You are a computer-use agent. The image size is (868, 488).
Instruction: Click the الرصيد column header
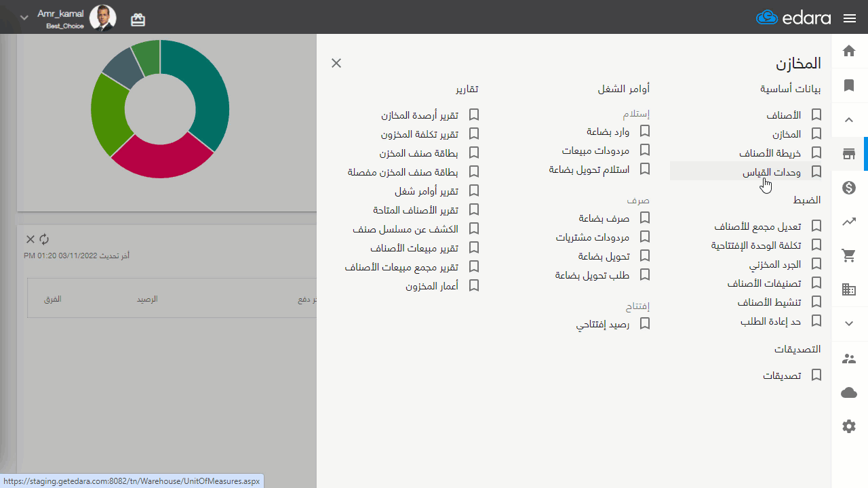[147, 299]
